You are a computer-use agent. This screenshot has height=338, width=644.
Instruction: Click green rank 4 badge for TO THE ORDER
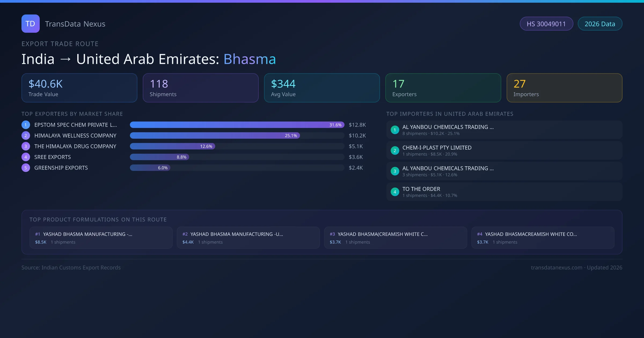395,192
